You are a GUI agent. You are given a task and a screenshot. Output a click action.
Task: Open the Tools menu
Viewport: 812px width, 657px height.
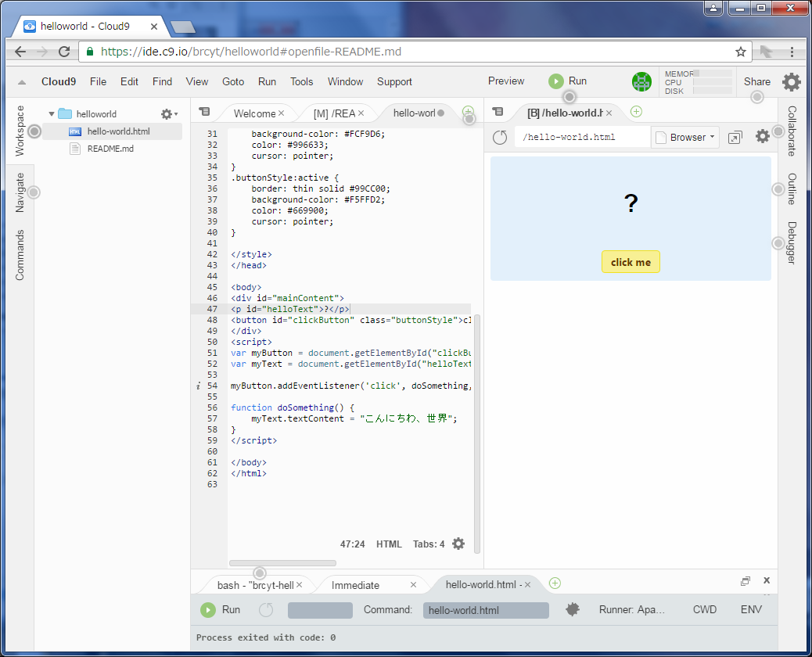pyautogui.click(x=301, y=82)
